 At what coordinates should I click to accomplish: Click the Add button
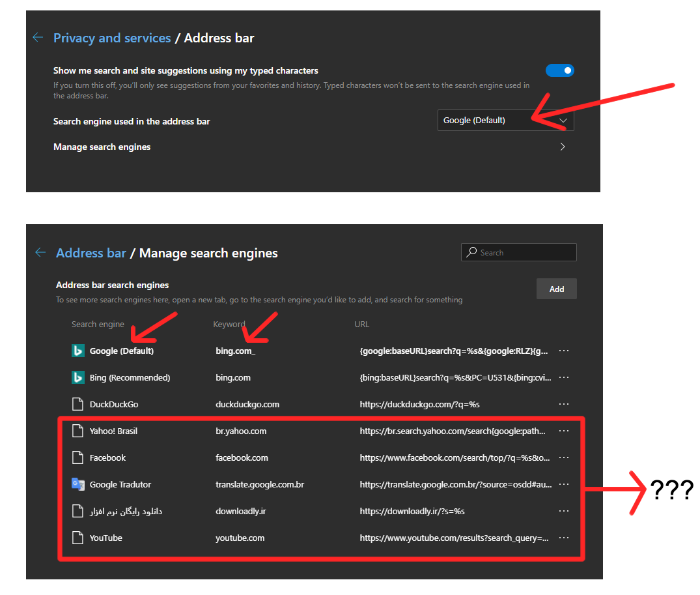click(x=557, y=289)
